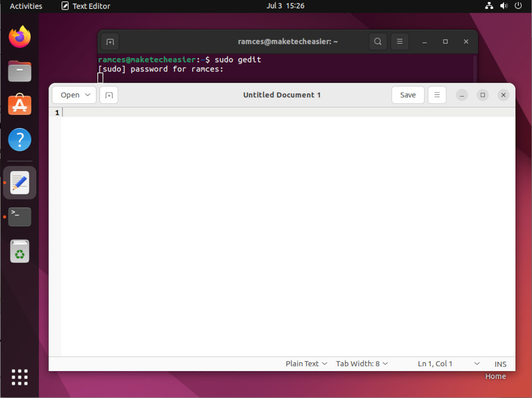Click the search icon in the Terminal titlebar
The height and width of the screenshot is (398, 532).
(378, 42)
